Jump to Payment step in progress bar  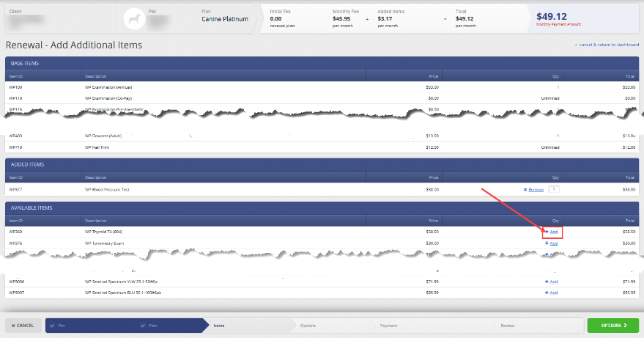pos(388,326)
